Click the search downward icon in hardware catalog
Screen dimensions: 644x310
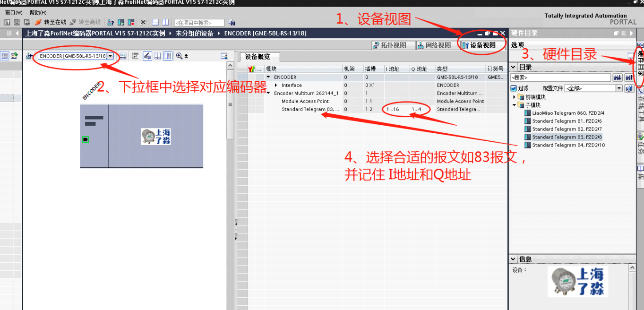(617, 77)
